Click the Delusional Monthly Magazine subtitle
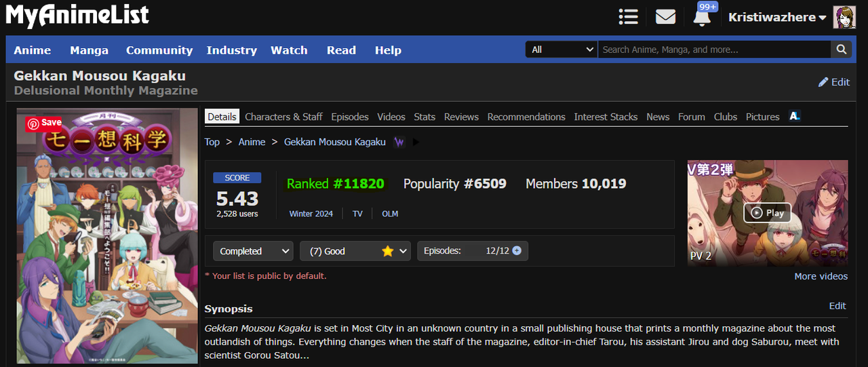This screenshot has width=868, height=367. point(106,90)
